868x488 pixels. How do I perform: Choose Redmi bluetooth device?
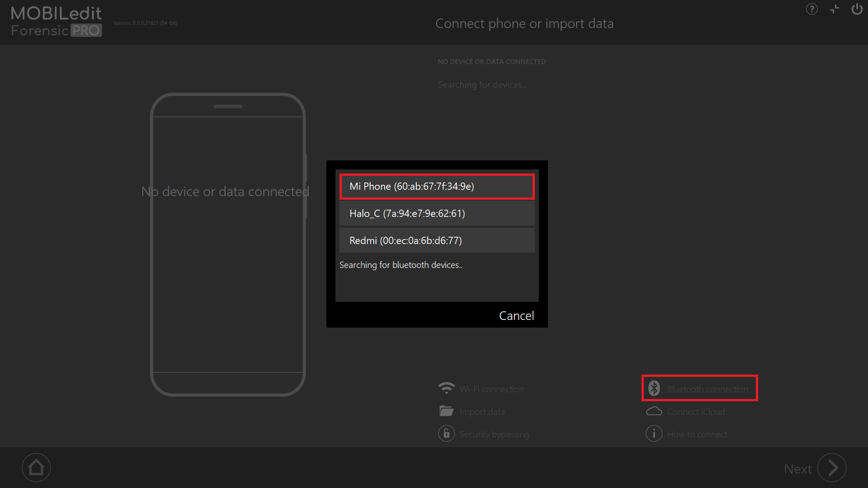[437, 240]
